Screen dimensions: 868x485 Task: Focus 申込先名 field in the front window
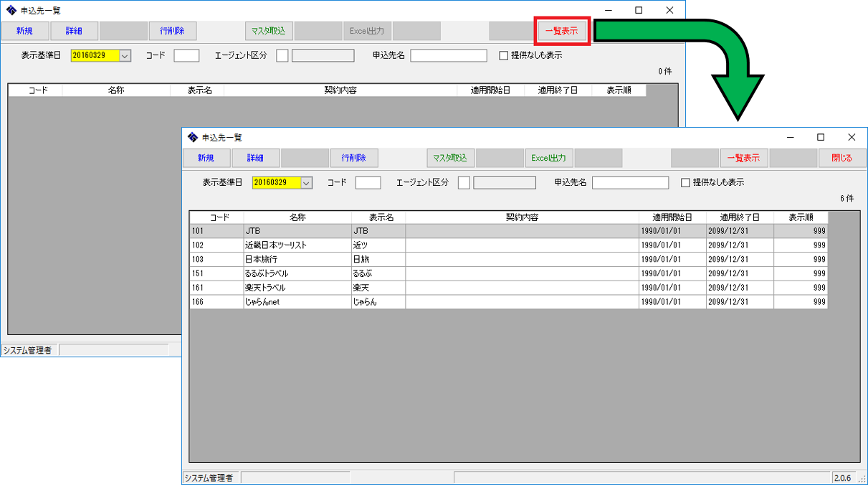[x=631, y=183]
